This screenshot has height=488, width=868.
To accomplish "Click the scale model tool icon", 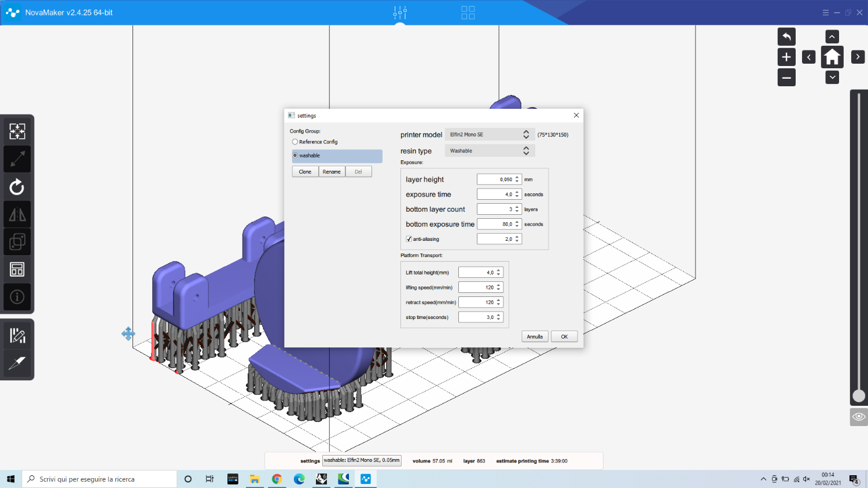I will click(17, 159).
